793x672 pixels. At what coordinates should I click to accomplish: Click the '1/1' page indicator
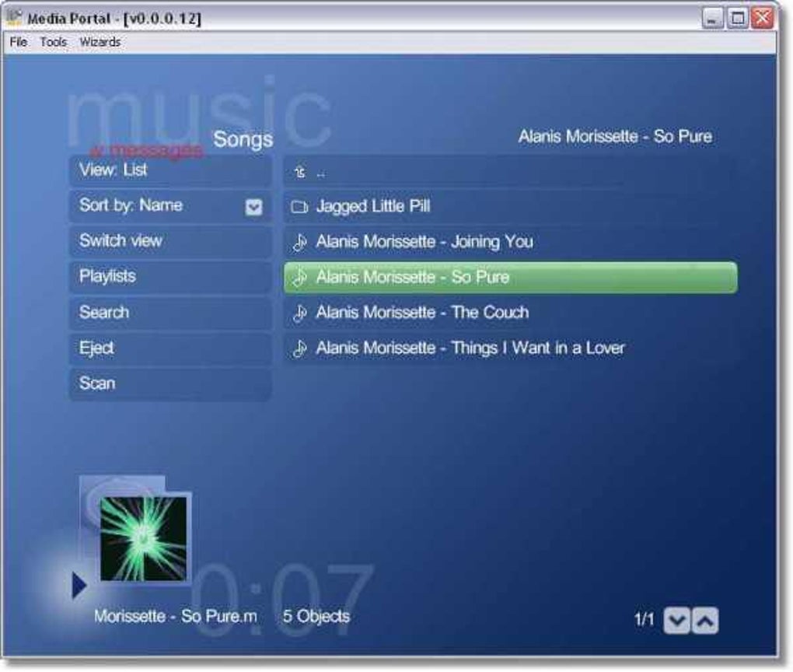(x=645, y=619)
